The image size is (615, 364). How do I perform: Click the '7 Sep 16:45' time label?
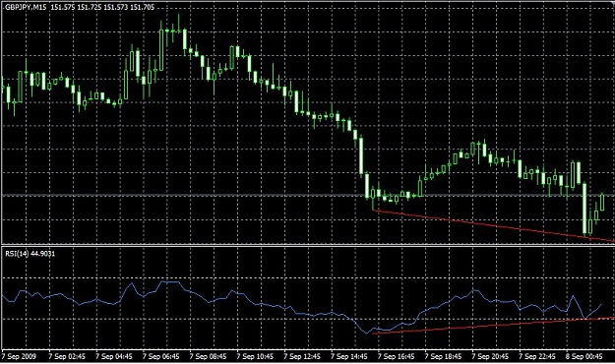397,356
